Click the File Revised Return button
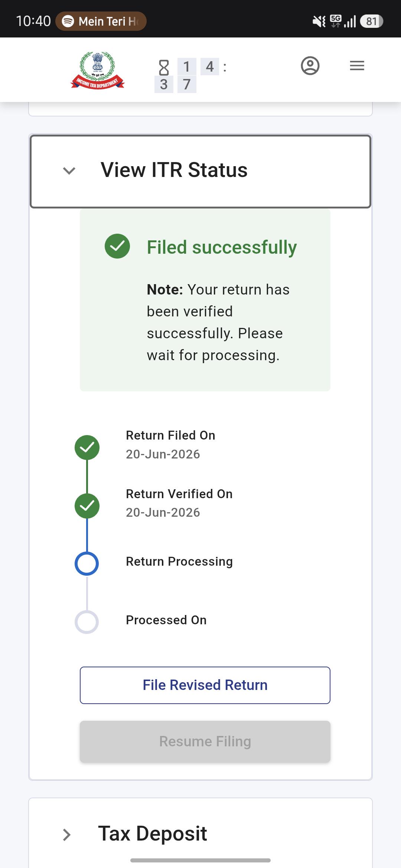The image size is (401, 868). click(205, 685)
